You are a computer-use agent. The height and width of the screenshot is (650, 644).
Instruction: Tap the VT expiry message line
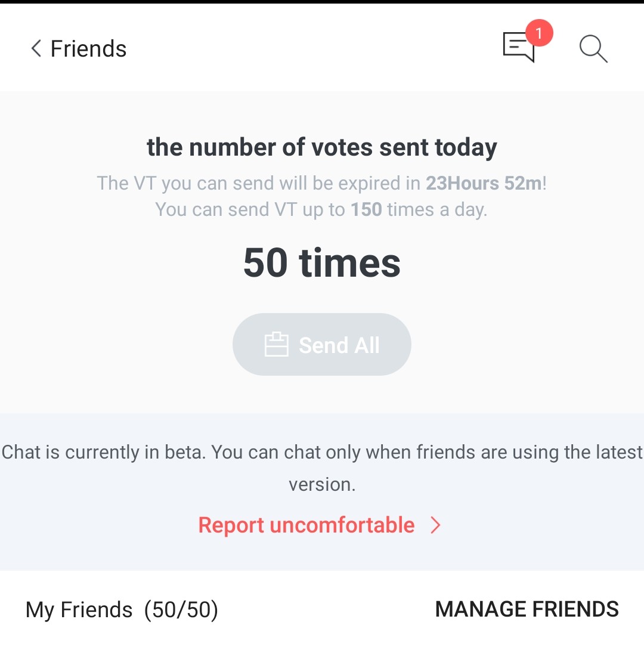click(x=321, y=183)
